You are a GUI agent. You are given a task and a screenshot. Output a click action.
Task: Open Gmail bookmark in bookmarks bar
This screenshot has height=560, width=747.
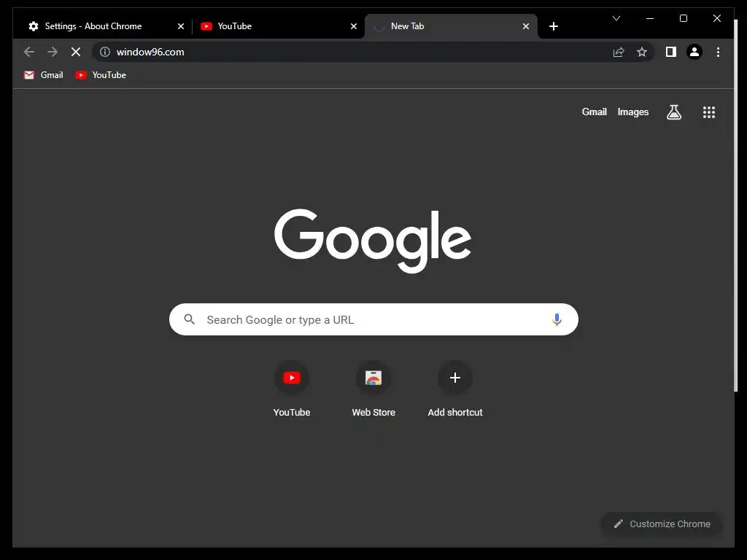coord(43,75)
